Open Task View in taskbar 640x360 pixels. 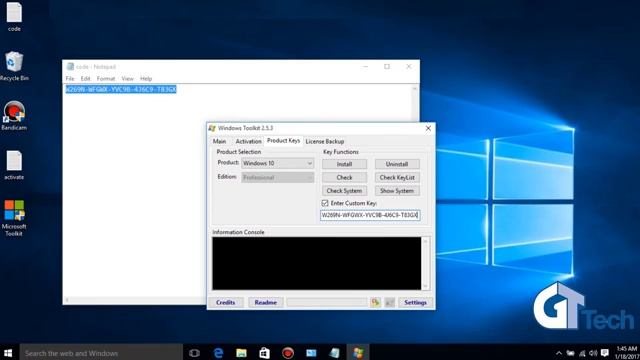(x=195, y=353)
